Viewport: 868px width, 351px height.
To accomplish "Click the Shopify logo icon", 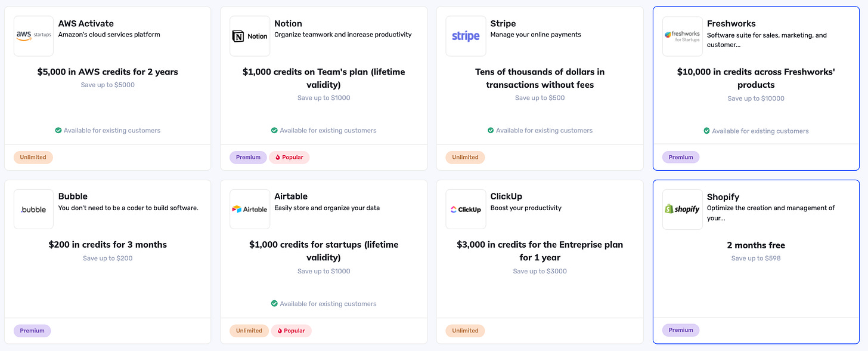I will tap(683, 210).
